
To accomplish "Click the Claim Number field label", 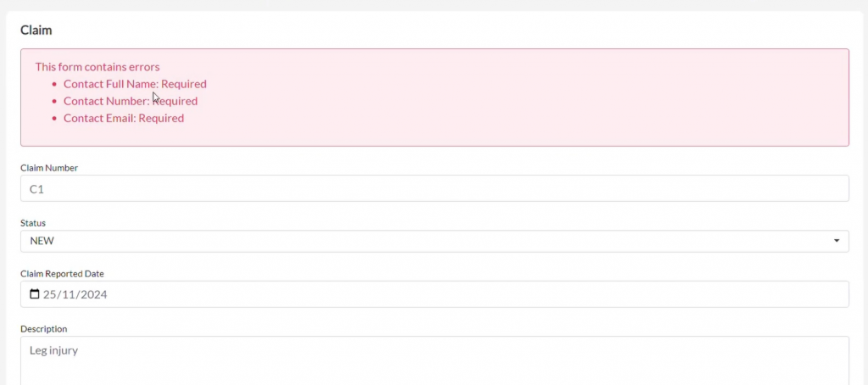I will point(49,168).
